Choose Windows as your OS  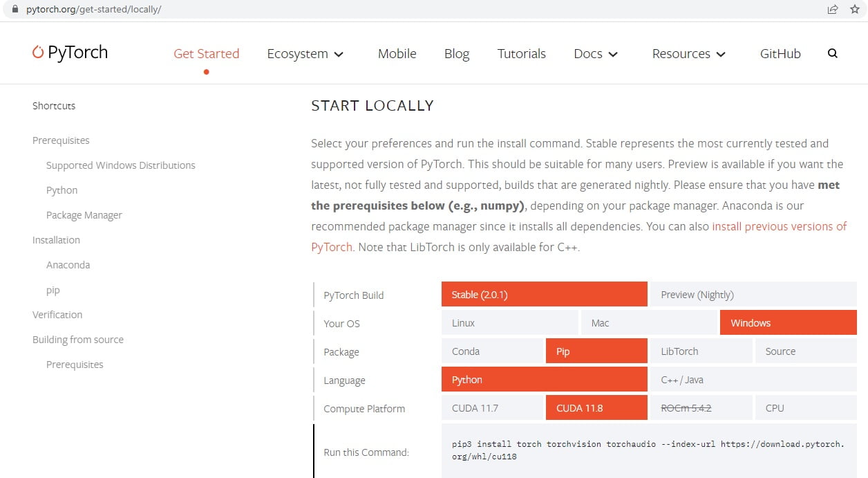click(x=789, y=322)
